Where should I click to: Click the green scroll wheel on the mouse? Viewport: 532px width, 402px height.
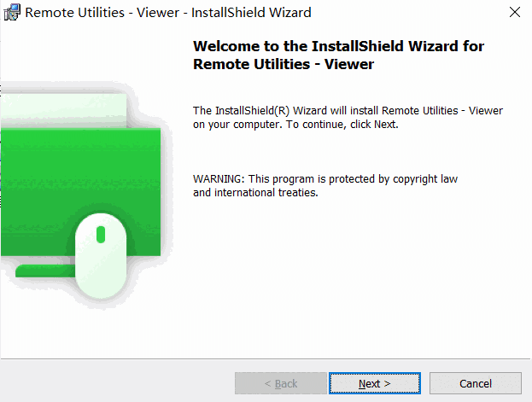[101, 233]
